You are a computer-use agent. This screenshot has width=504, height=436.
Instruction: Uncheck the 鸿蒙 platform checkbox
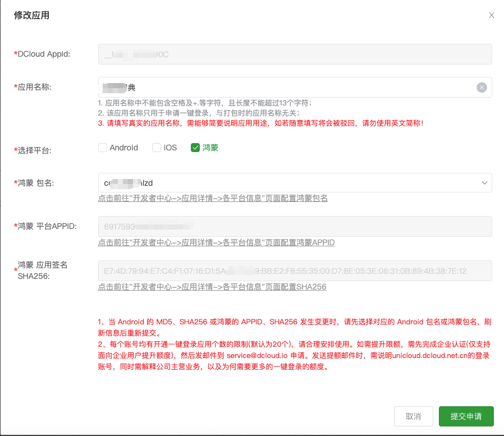pos(195,148)
